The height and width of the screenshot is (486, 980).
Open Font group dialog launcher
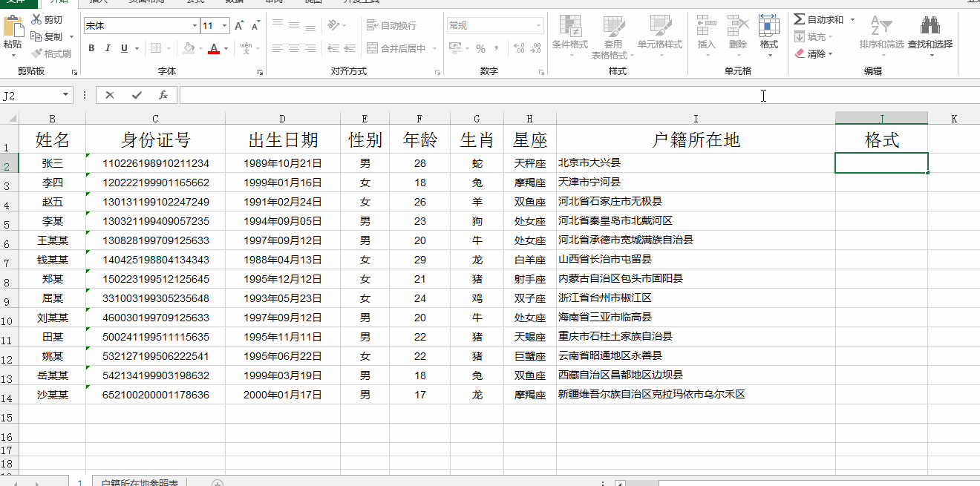click(260, 73)
